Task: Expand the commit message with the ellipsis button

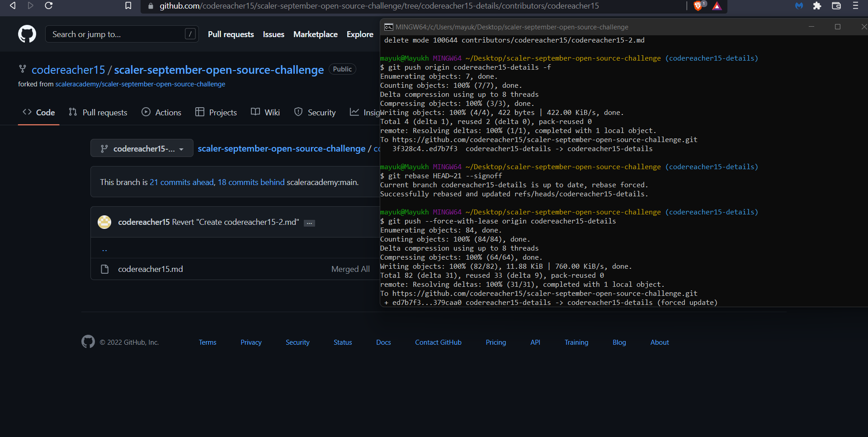Action: pyautogui.click(x=309, y=223)
